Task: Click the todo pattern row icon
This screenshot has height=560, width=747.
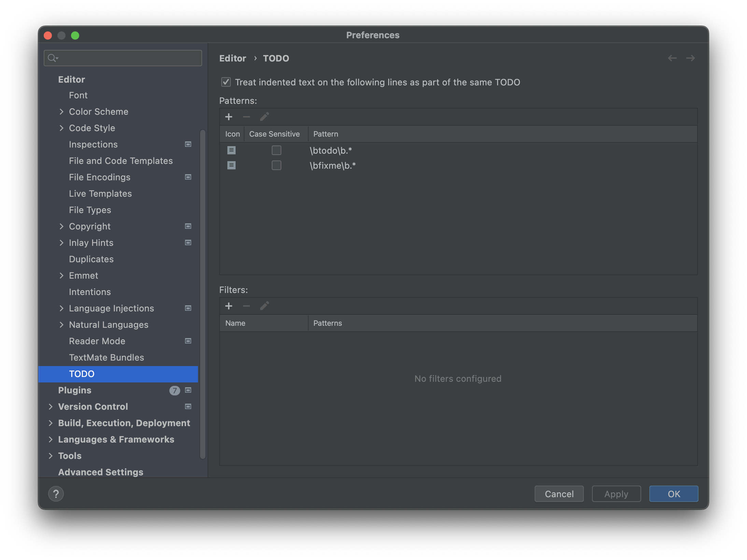Action: [231, 150]
